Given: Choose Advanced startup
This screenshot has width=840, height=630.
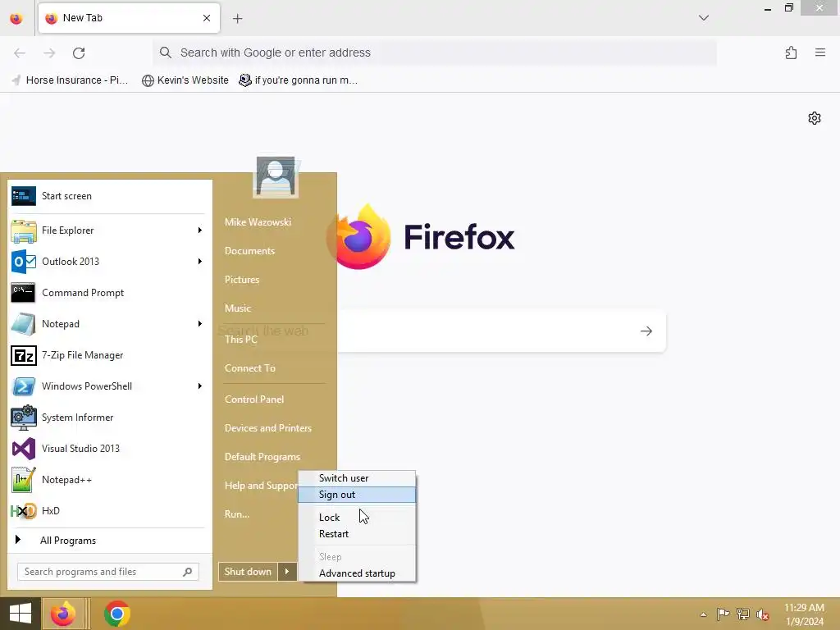Looking at the screenshot, I should pyautogui.click(x=357, y=573).
